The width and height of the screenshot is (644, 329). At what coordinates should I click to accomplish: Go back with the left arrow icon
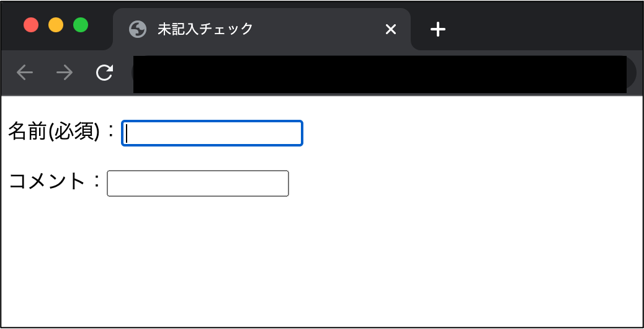tap(25, 73)
